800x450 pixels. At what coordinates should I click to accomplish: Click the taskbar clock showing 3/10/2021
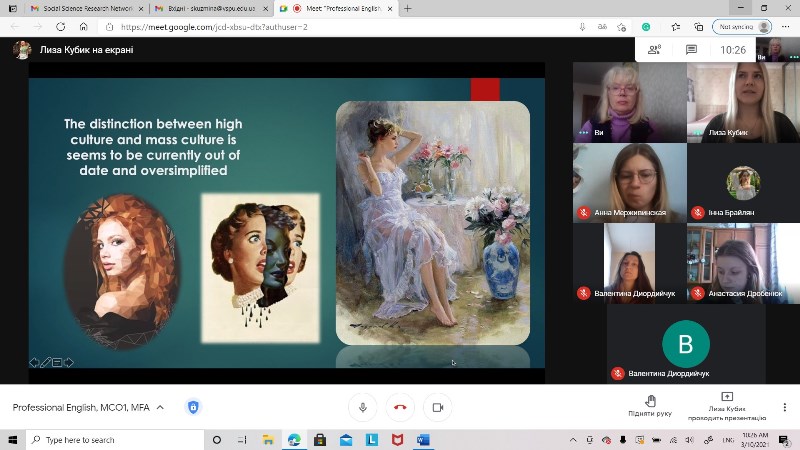coord(755,439)
